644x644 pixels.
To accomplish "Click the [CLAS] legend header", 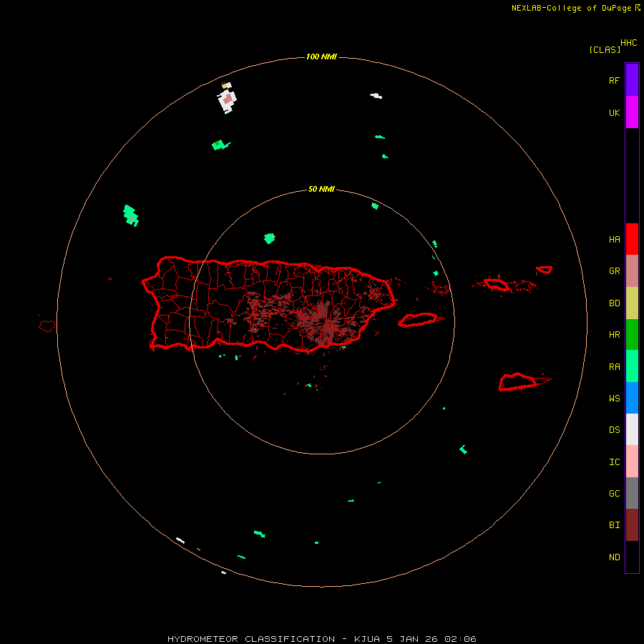I will tap(605, 49).
